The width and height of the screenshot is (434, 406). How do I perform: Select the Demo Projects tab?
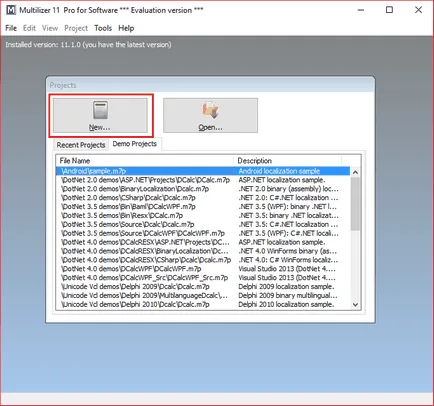point(135,144)
